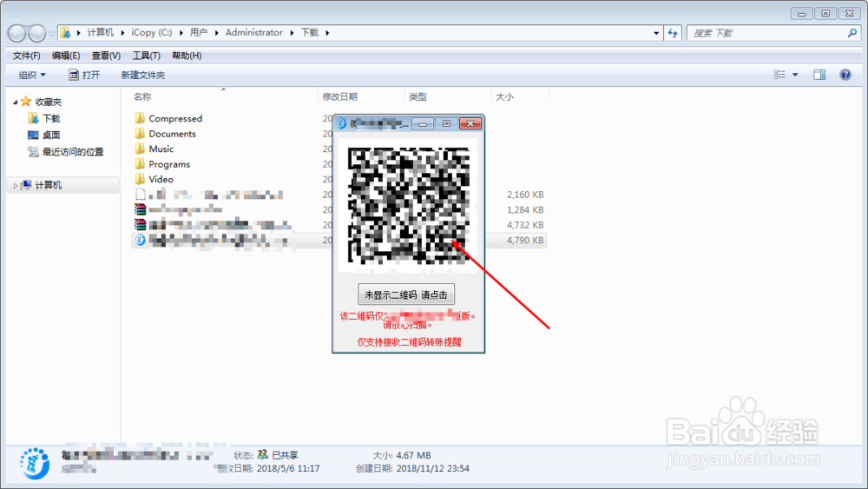Collapse the 收藏夹 tree section
868x489 pixels.
coord(15,102)
